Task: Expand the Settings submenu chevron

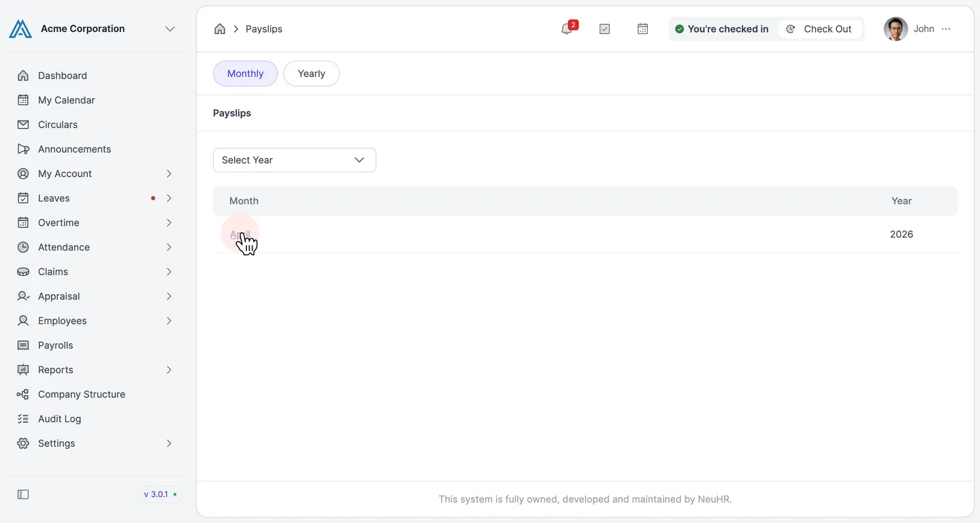Action: tap(169, 443)
